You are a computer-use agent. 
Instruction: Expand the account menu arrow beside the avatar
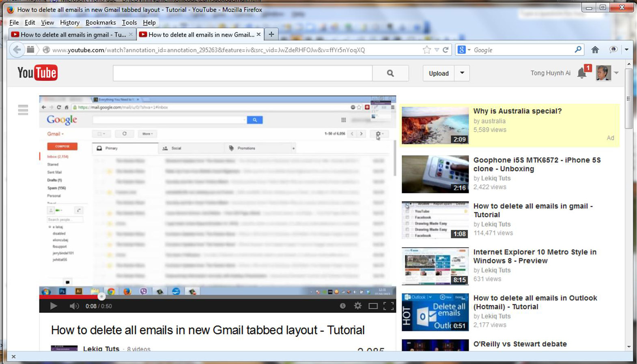tap(616, 73)
